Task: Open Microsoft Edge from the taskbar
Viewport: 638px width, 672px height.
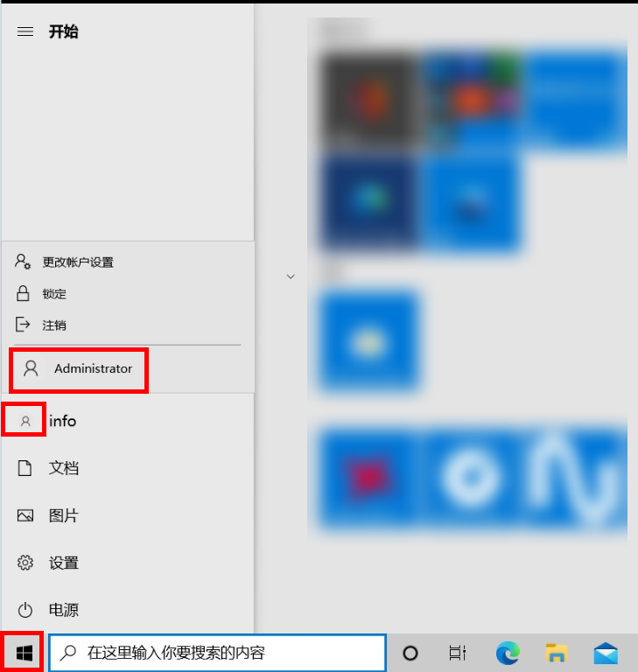Action: coord(508,653)
